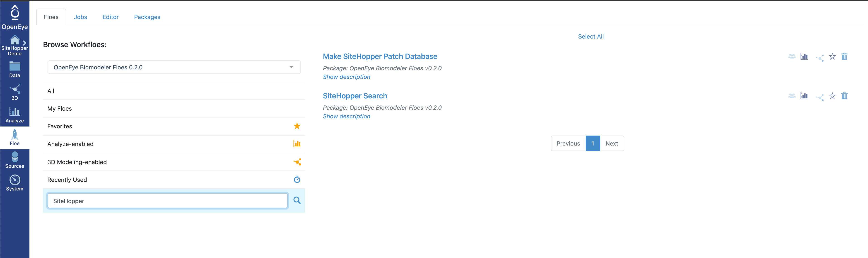Image resolution: width=868 pixels, height=258 pixels.
Task: Open the SiteHopper Demo home icon
Action: pos(15,40)
